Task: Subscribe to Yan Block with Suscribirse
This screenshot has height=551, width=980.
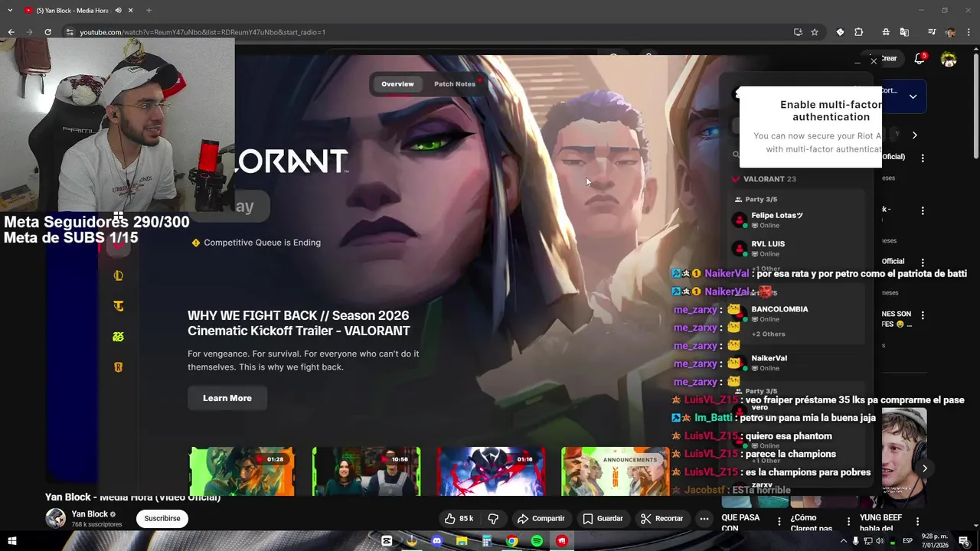Action: coord(162,518)
